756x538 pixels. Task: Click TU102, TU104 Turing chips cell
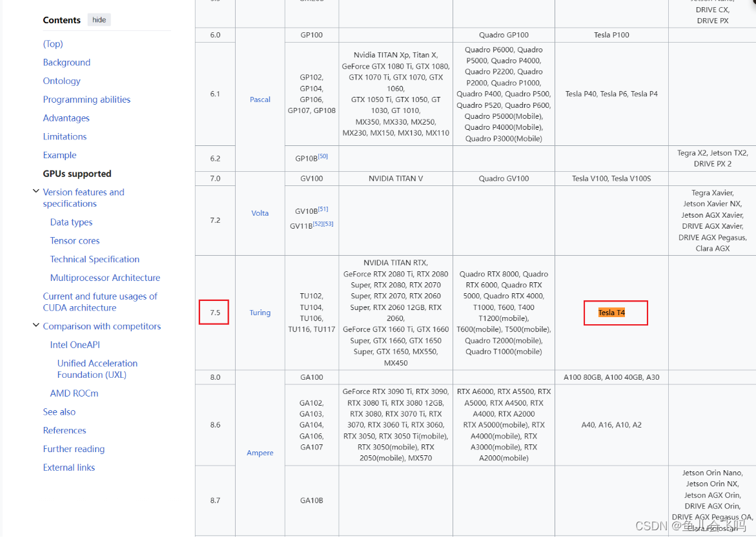pyautogui.click(x=311, y=313)
